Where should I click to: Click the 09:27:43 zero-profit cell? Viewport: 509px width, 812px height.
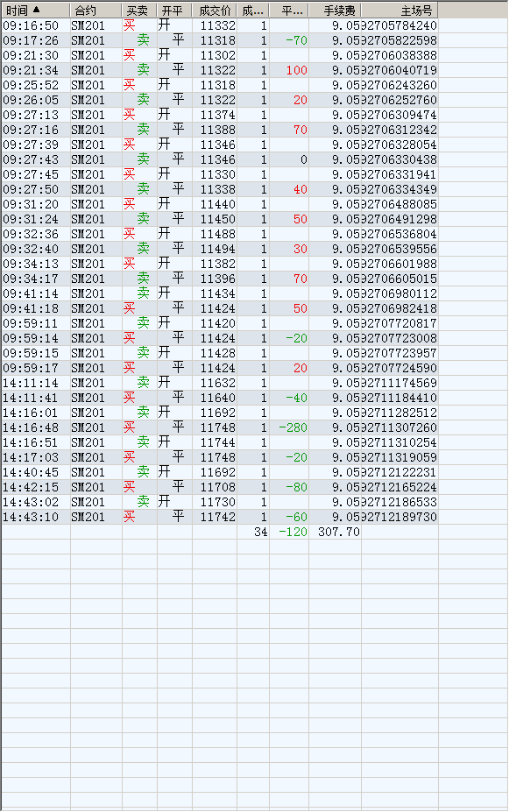tap(289, 159)
